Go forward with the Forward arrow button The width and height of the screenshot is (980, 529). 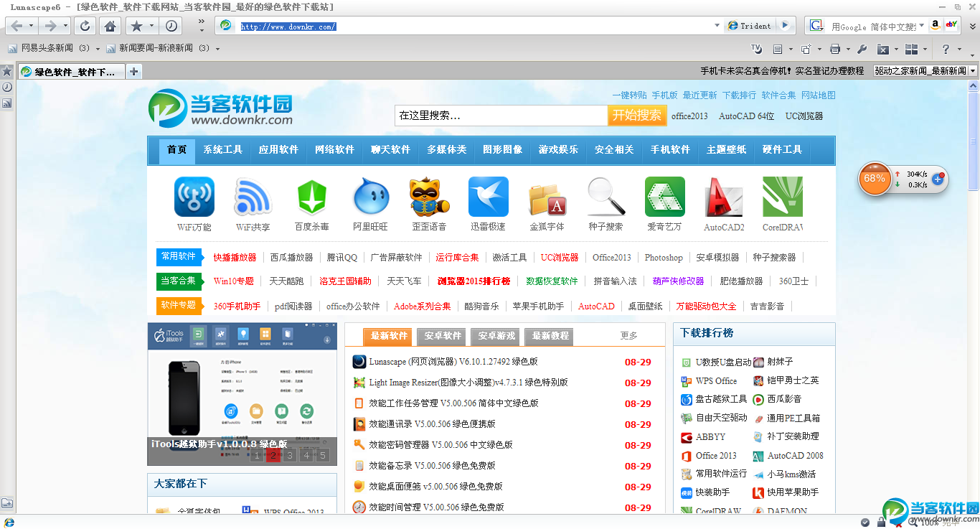click(x=50, y=26)
